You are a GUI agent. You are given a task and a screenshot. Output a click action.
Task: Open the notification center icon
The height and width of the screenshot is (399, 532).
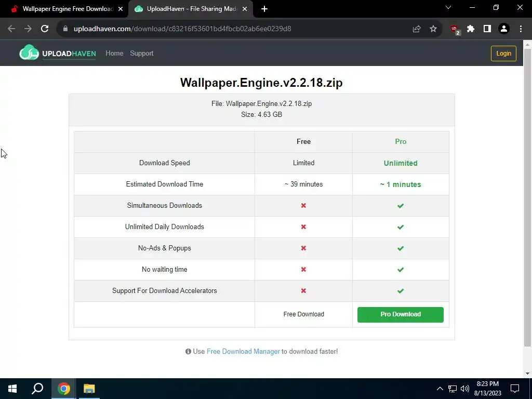point(515,389)
